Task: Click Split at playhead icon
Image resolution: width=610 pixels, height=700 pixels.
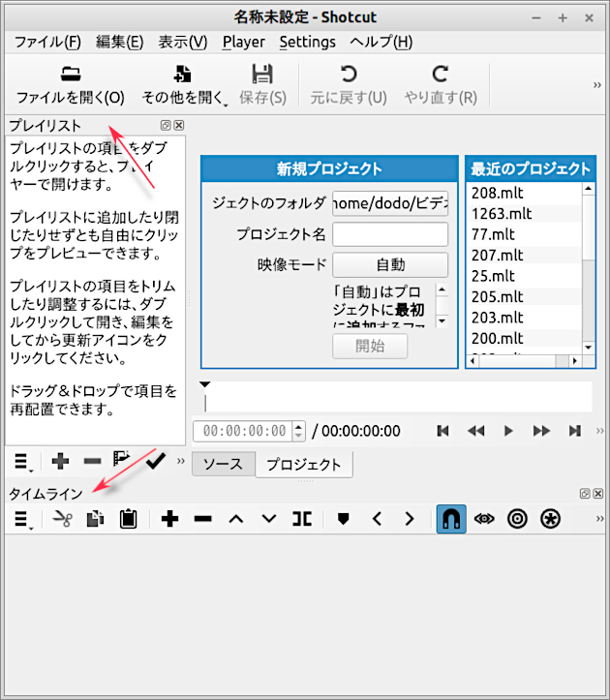Action: pos(302,519)
